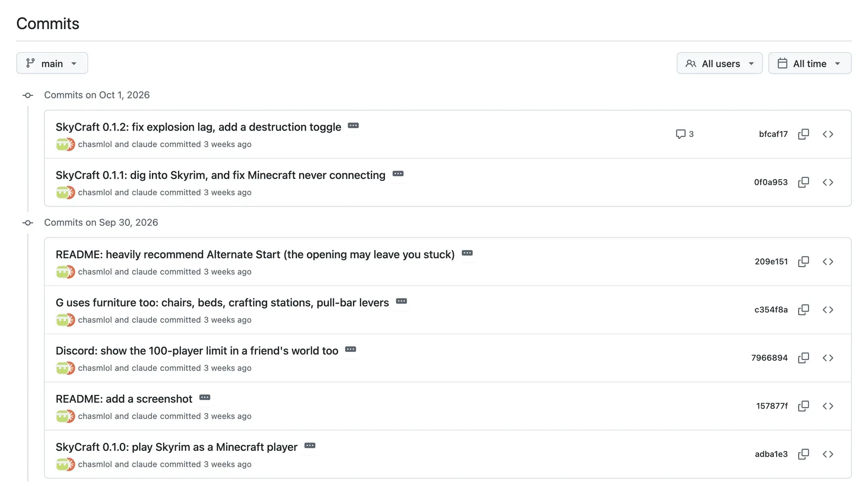
Task: Open the All users filter dropdown
Action: (720, 63)
